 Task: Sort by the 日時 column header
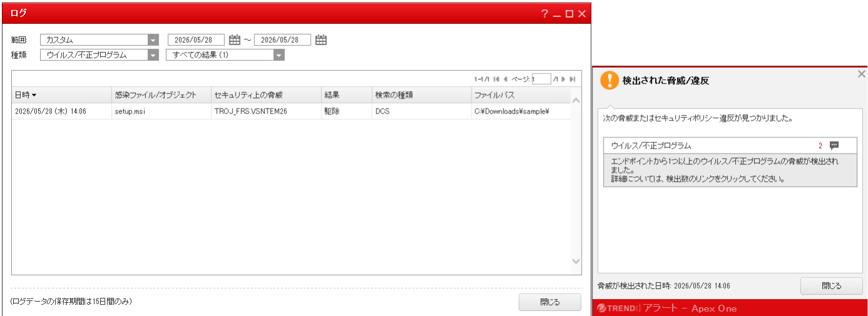coord(61,95)
